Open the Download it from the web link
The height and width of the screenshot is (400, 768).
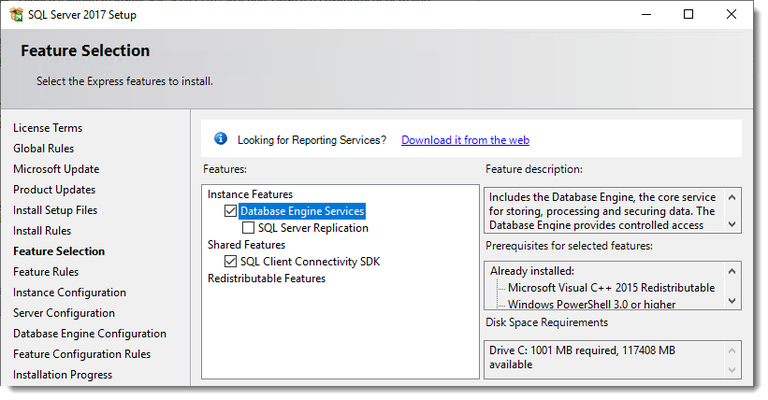(465, 140)
